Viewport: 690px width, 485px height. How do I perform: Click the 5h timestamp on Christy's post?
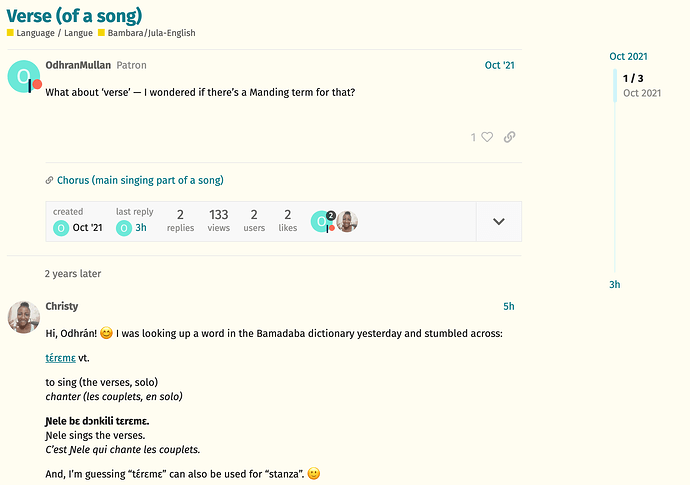(x=509, y=306)
